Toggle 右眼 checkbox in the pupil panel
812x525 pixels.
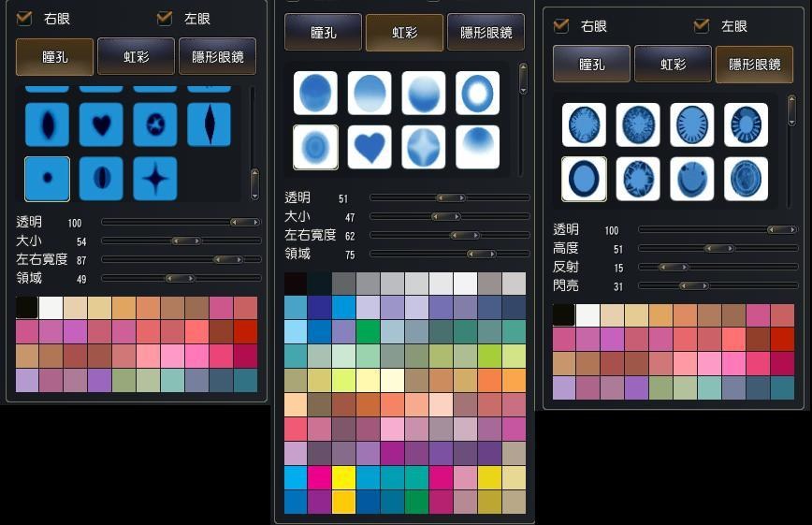23,18
